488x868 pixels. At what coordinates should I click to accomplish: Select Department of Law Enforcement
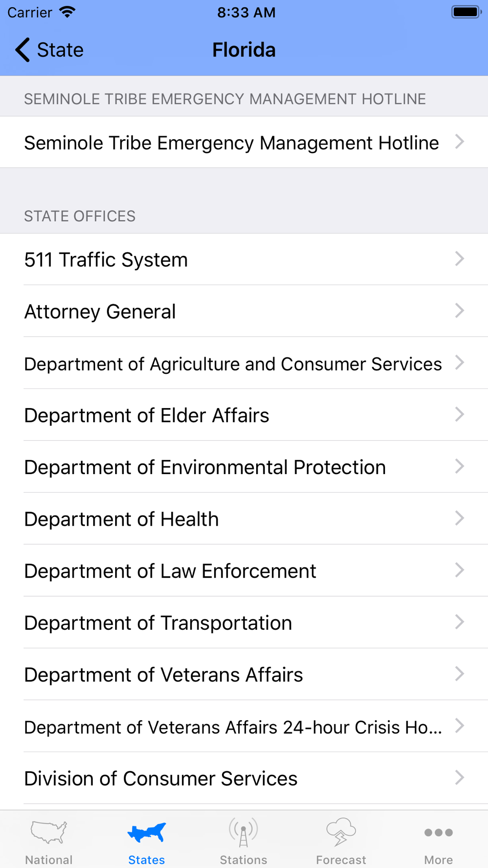click(x=244, y=570)
